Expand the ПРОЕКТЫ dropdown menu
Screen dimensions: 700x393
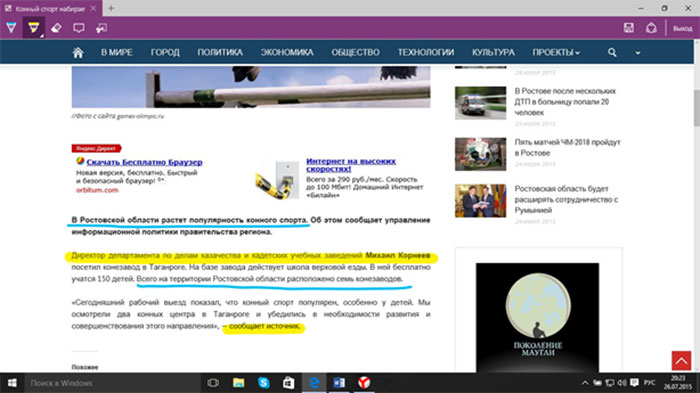click(x=556, y=52)
